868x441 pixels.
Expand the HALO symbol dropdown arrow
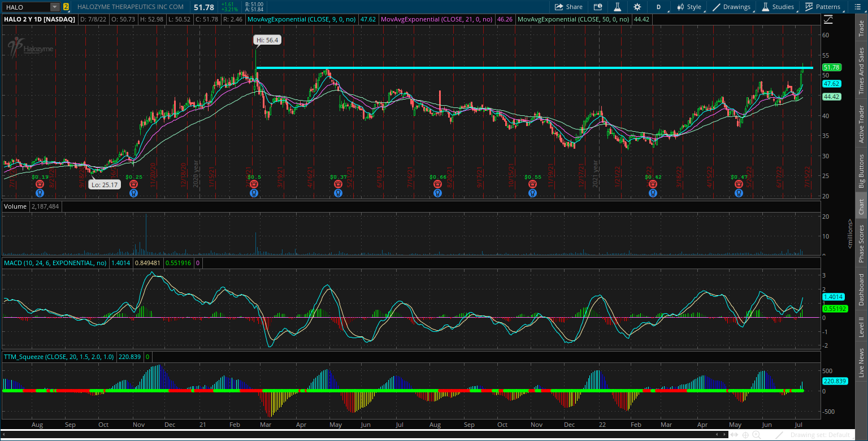[x=54, y=7]
